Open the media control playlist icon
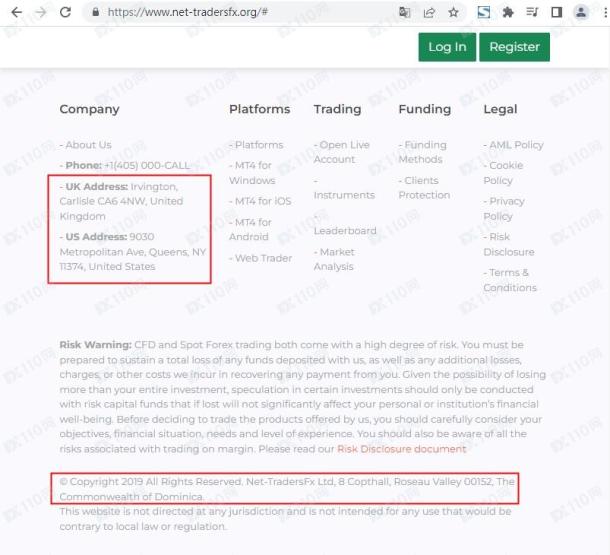Image resolution: width=610 pixels, height=555 pixels. click(x=532, y=12)
